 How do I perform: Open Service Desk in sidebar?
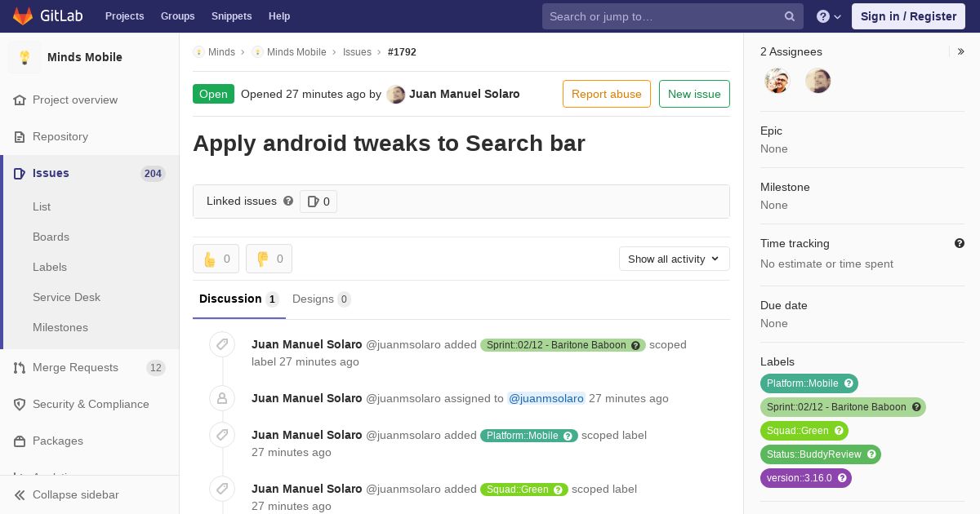click(x=66, y=297)
